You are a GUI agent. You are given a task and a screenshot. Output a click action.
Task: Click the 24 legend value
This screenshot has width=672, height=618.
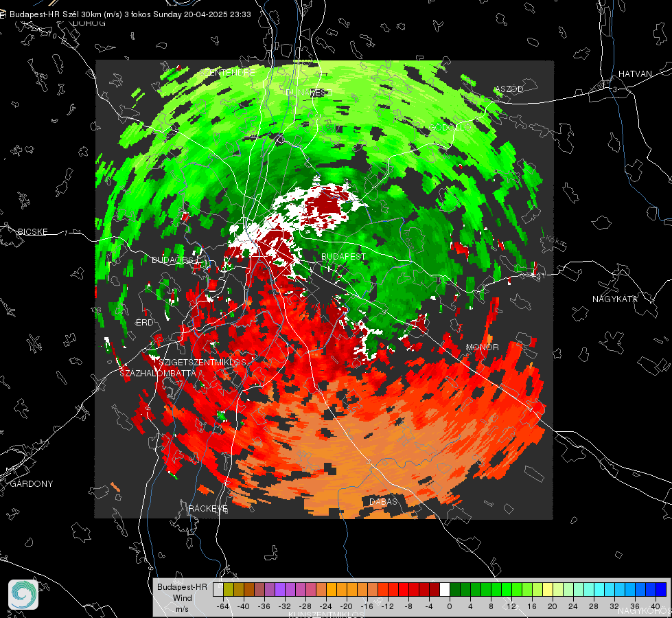[x=573, y=606]
